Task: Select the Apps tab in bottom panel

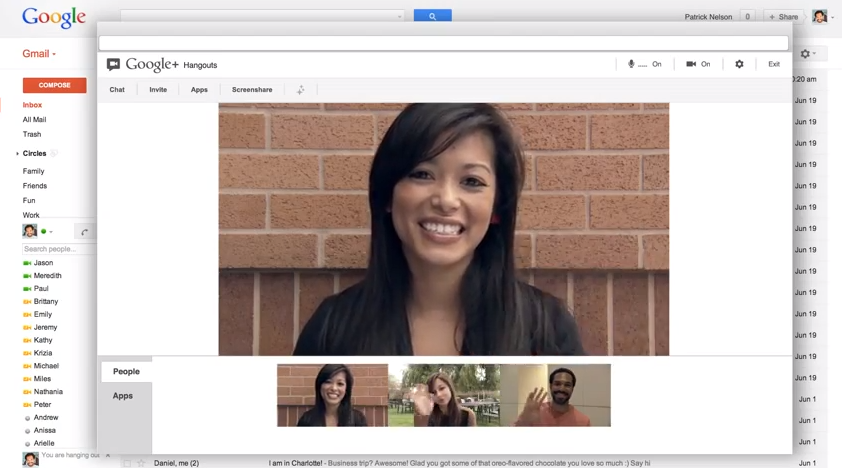Action: click(123, 396)
